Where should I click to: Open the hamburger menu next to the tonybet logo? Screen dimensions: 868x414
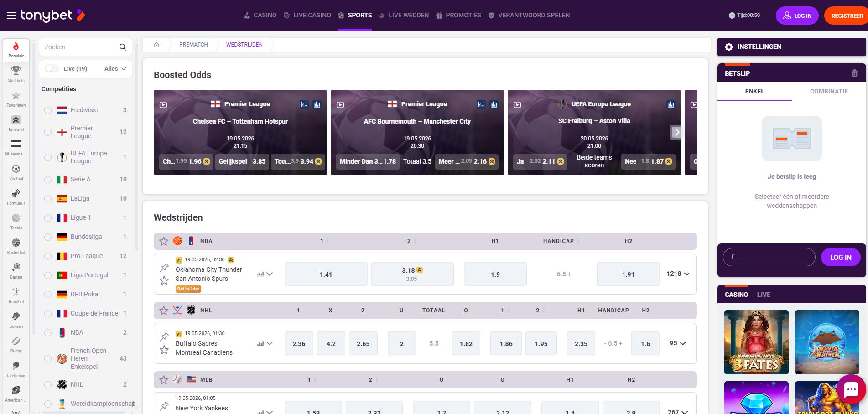tap(11, 16)
